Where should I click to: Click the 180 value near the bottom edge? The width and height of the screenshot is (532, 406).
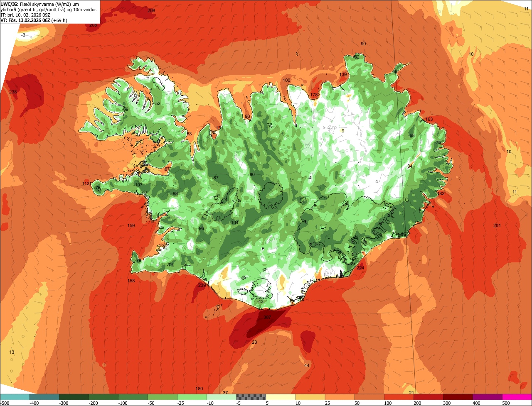199,389
